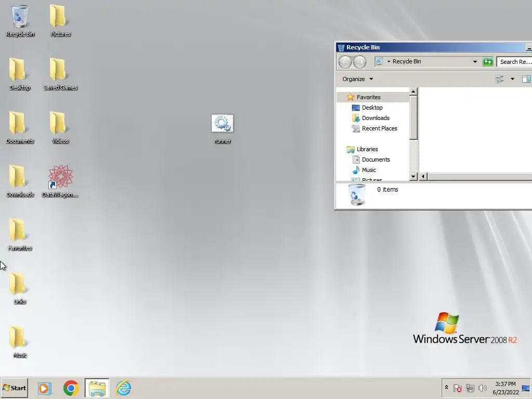Focus the Search Recycle Bin field
The width and height of the screenshot is (532, 399).
tap(514, 62)
